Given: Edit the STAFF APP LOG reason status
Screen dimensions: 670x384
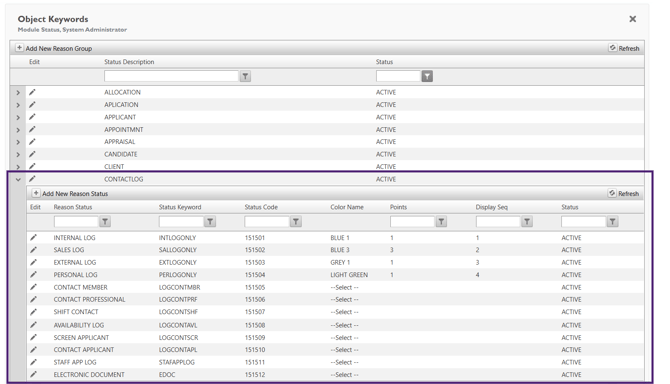Looking at the screenshot, I should click(33, 362).
